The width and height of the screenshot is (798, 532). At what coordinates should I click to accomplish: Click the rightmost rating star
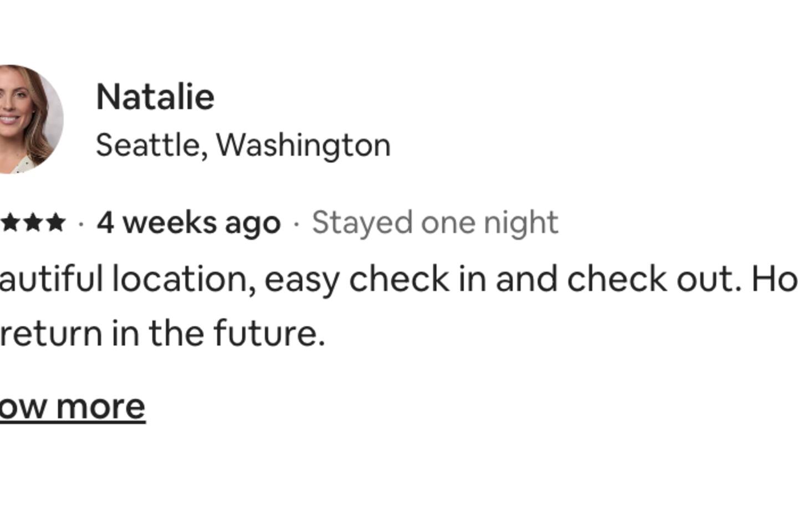[x=55, y=223]
